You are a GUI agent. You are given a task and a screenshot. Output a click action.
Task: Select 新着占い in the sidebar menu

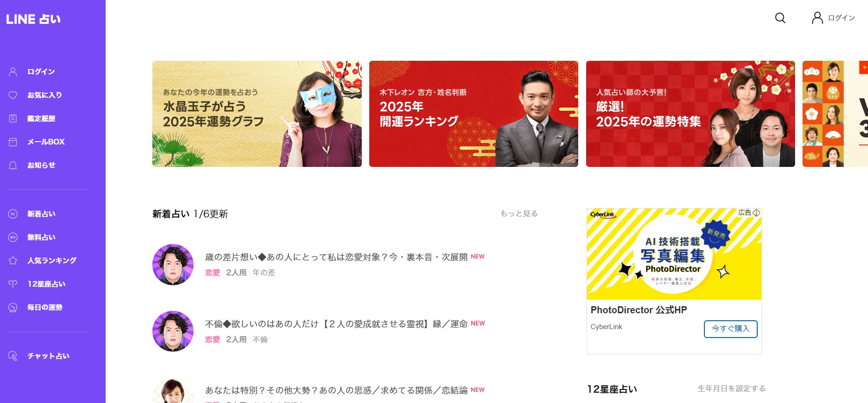click(x=41, y=214)
